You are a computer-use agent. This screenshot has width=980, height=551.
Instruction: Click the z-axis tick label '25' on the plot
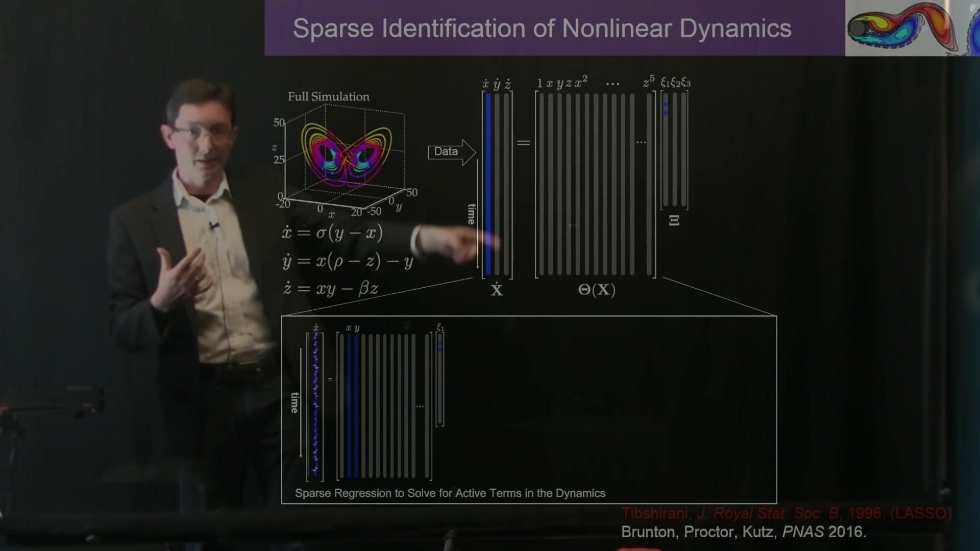tap(279, 160)
